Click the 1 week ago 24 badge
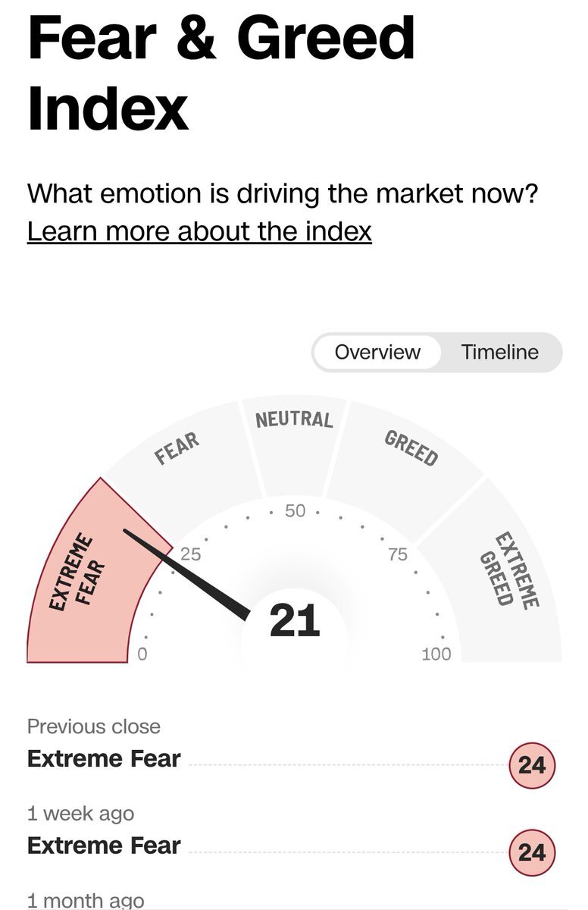The height and width of the screenshot is (910, 588). [532, 852]
